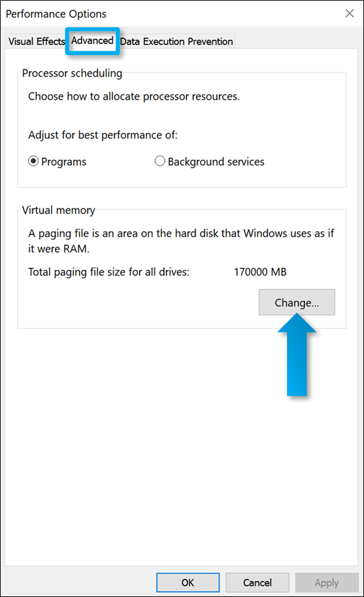Click 'Total paging file size' label

pyautogui.click(x=109, y=272)
